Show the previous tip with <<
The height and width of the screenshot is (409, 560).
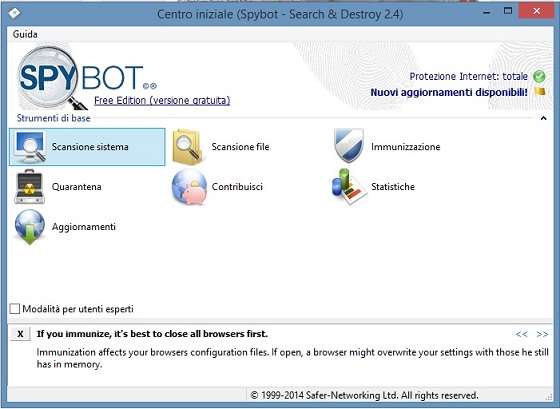pyautogui.click(x=521, y=334)
